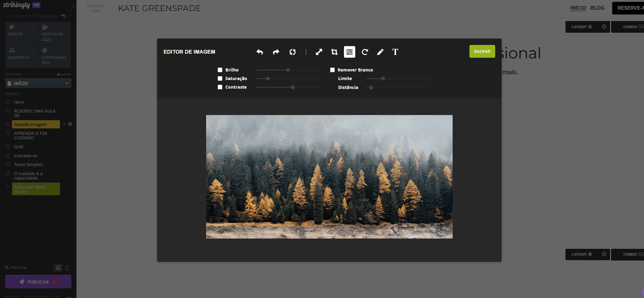
Task: Click the Publicar red warning badge
Action: (x=54, y=282)
